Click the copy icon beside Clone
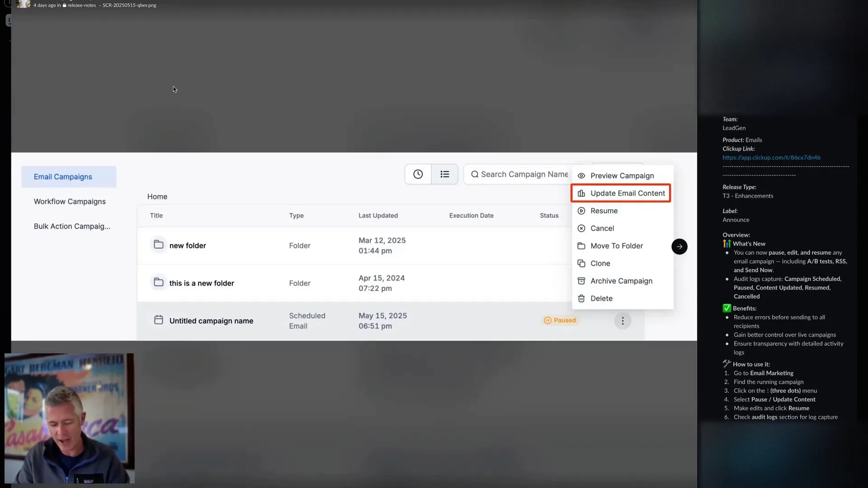Screen dimensions: 868x488 click(581, 263)
